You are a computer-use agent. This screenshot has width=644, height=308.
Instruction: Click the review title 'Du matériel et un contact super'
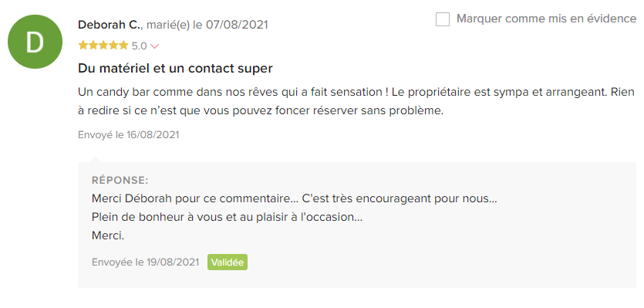click(x=175, y=68)
